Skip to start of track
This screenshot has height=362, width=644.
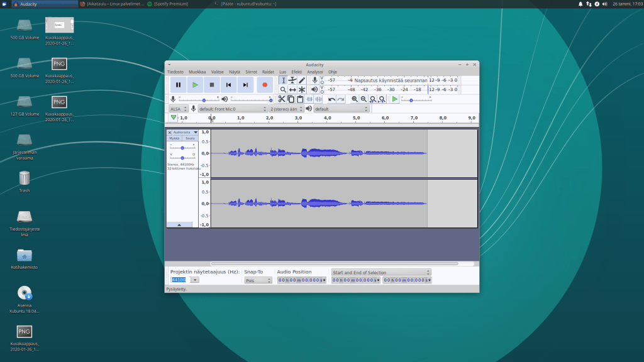click(229, 85)
